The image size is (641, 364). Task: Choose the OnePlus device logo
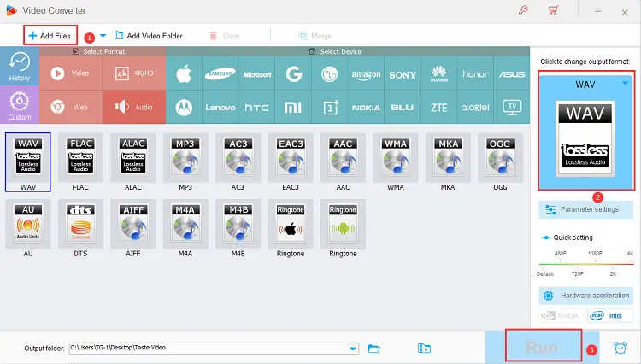(x=330, y=107)
